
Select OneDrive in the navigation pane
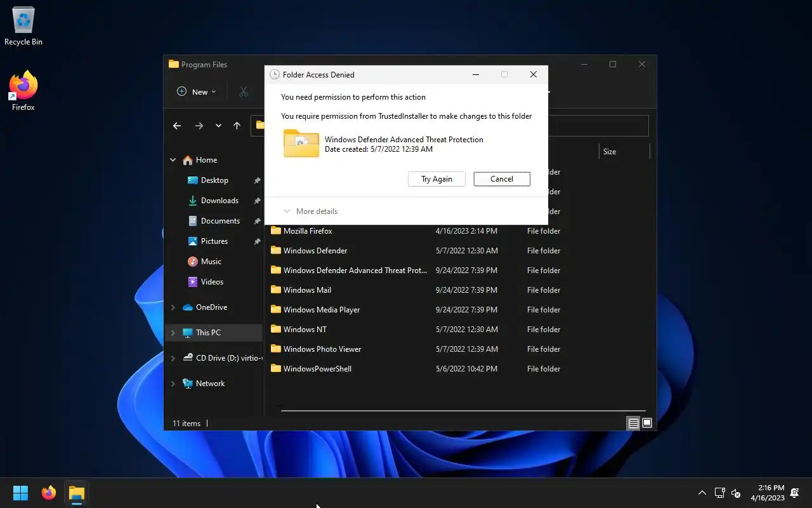[x=211, y=307]
